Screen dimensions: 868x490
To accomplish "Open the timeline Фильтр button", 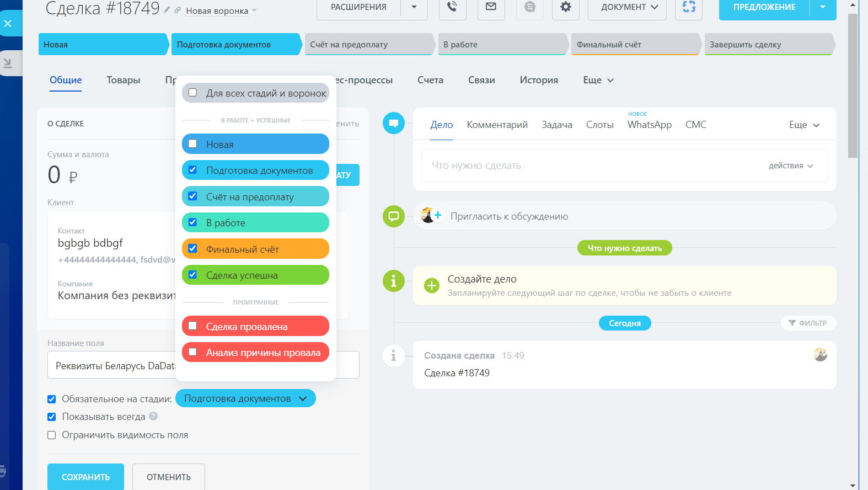I will click(x=808, y=323).
